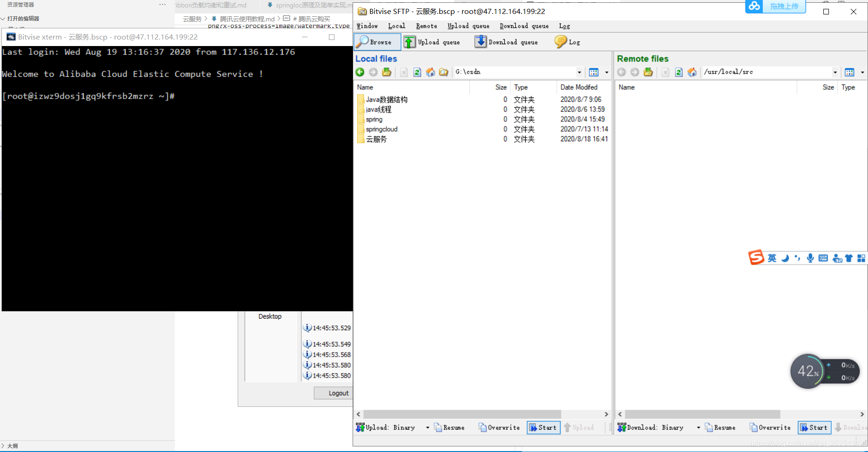The image size is (868, 452).
Task: Toggle the upload Start option
Action: point(543,427)
